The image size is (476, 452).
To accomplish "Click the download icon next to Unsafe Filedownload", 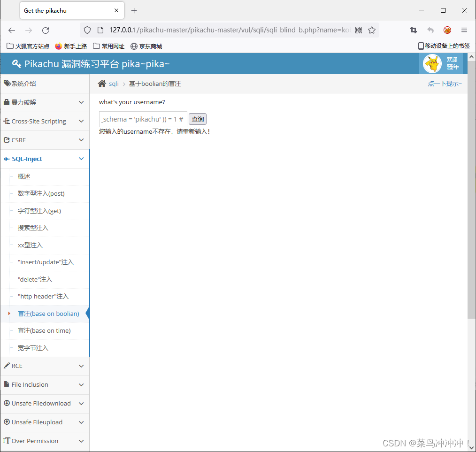I will point(7,403).
